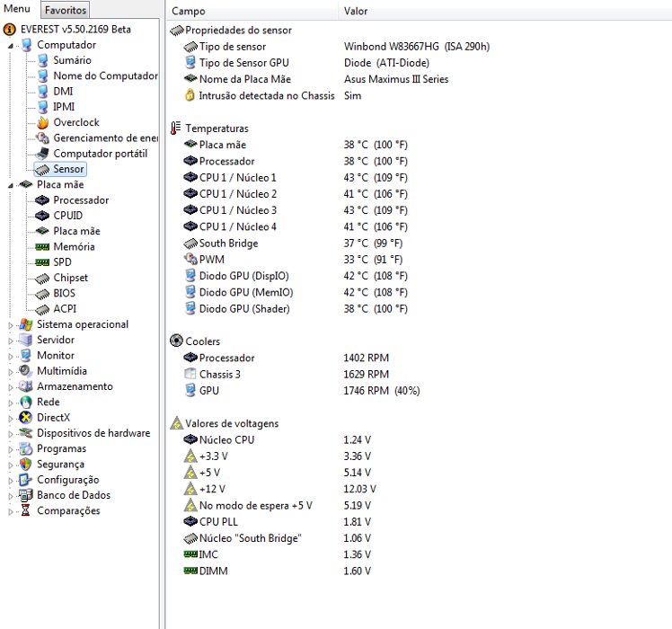Viewport: 672px width, 629px height.
Task: Open the Processador item under Placa mãe
Action: (x=81, y=200)
